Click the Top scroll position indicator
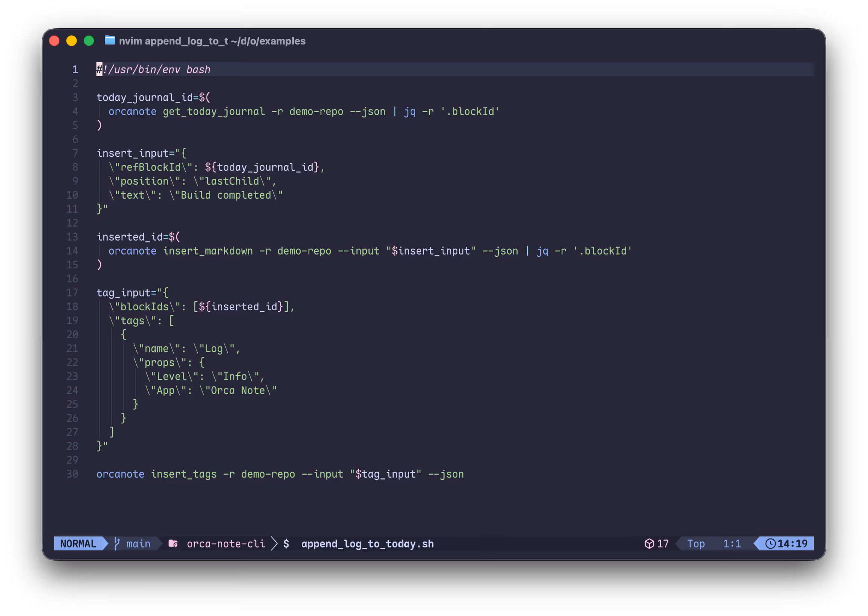This screenshot has height=616, width=868. [695, 543]
